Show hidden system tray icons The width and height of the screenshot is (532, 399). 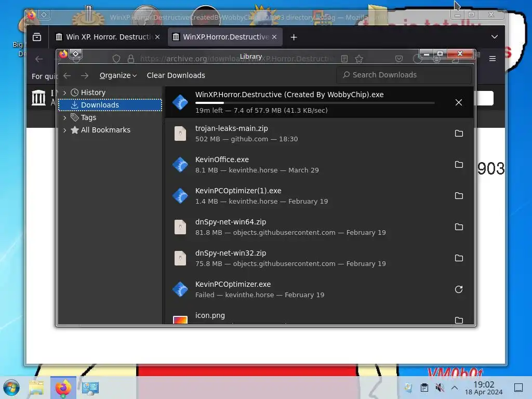[455, 388]
